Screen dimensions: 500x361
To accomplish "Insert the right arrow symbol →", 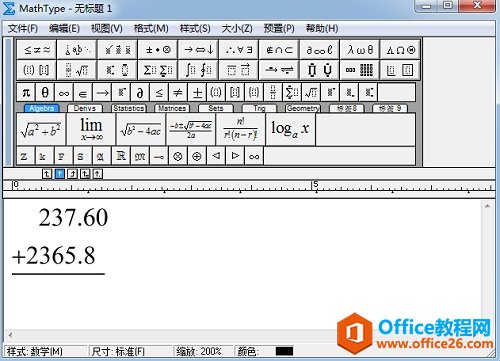I will (102, 92).
